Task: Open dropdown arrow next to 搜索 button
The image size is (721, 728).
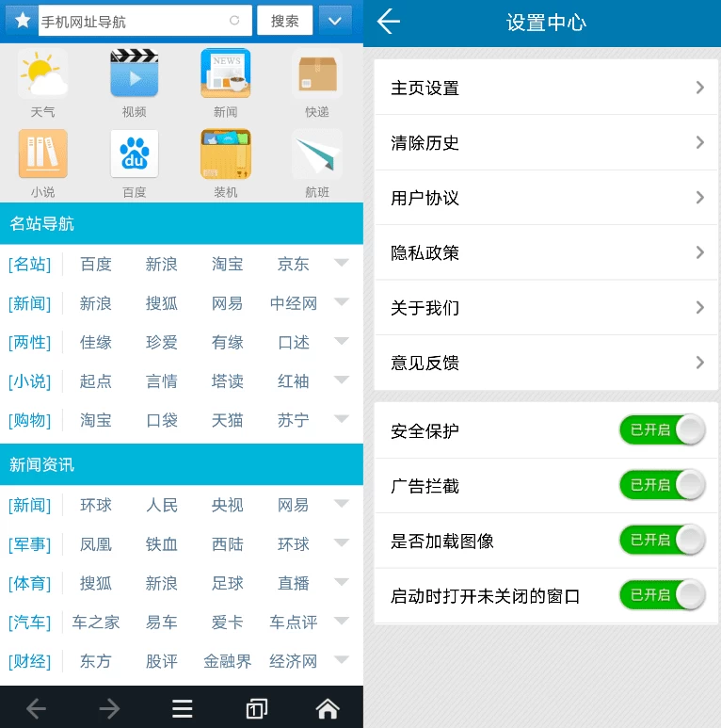Action: pyautogui.click(x=335, y=21)
